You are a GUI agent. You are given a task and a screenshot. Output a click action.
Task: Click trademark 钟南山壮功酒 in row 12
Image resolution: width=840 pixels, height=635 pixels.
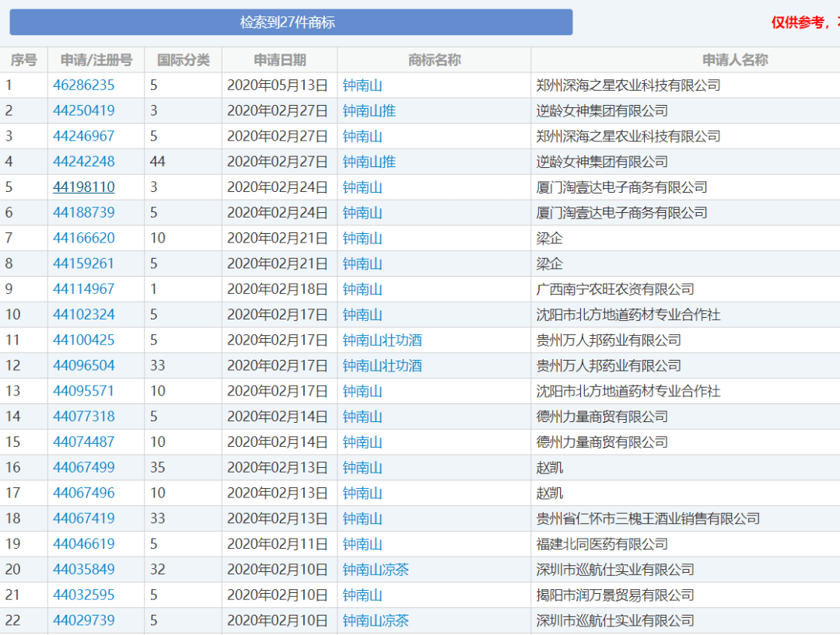pyautogui.click(x=382, y=365)
